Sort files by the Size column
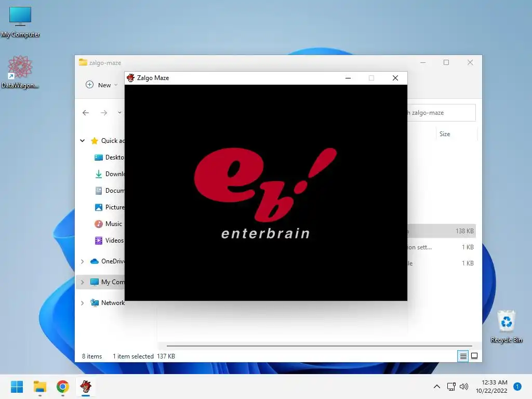Screen dimensions: 532x399 click(456, 134)
